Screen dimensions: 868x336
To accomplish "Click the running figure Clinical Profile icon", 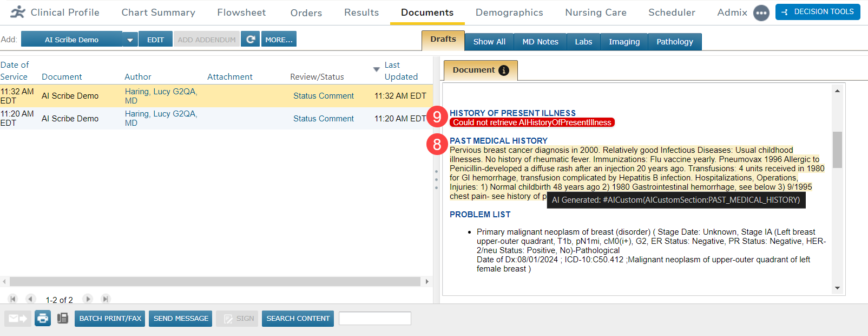I will tap(18, 12).
